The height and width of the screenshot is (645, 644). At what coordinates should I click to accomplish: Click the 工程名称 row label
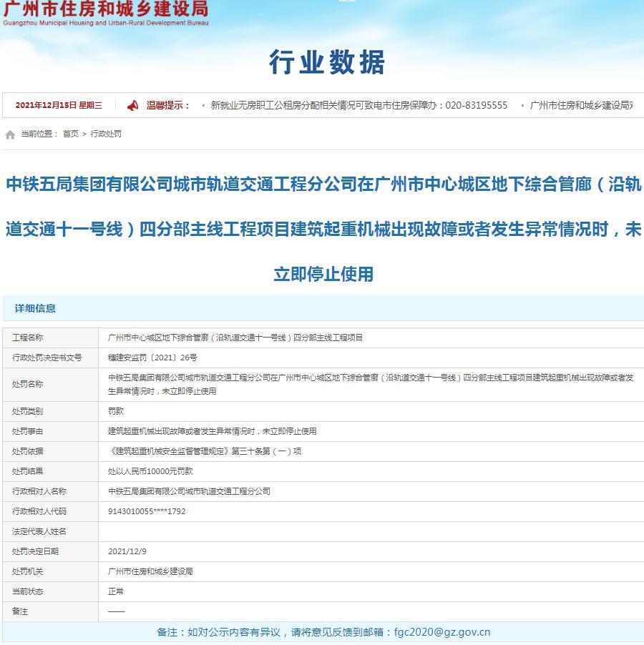click(x=28, y=338)
